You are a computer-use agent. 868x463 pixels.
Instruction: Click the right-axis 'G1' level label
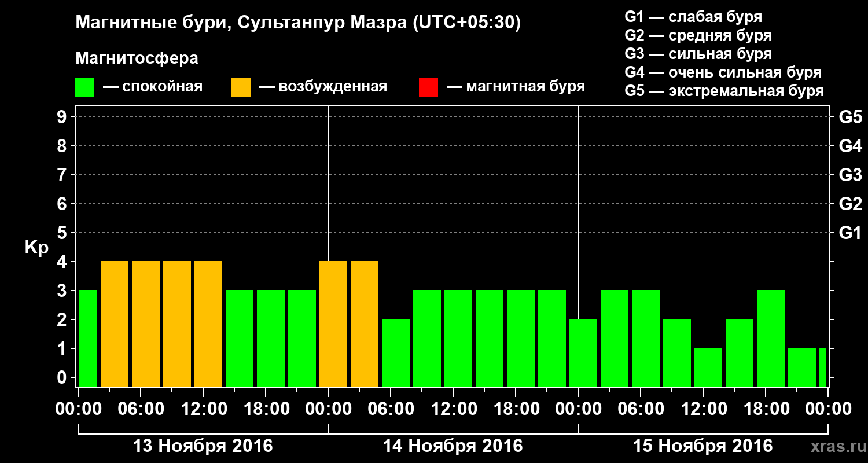tap(851, 233)
